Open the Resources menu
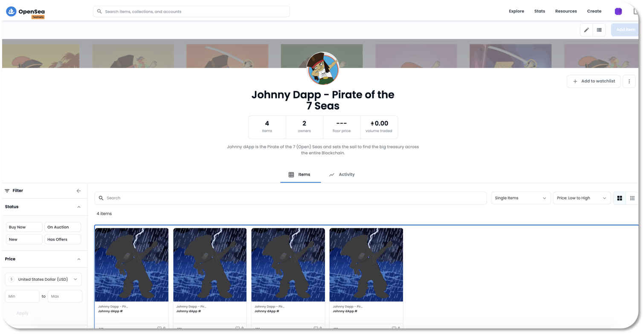644x334 pixels. click(566, 12)
